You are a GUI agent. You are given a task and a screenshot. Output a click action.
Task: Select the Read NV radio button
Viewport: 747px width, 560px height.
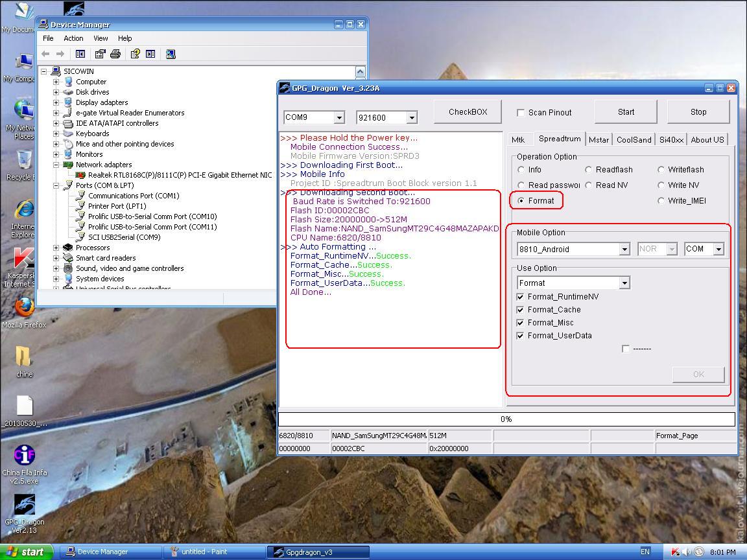click(x=589, y=185)
